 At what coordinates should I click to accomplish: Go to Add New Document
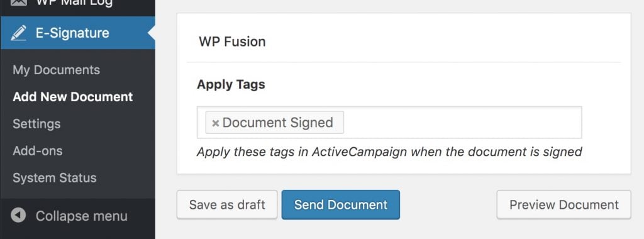(x=73, y=97)
